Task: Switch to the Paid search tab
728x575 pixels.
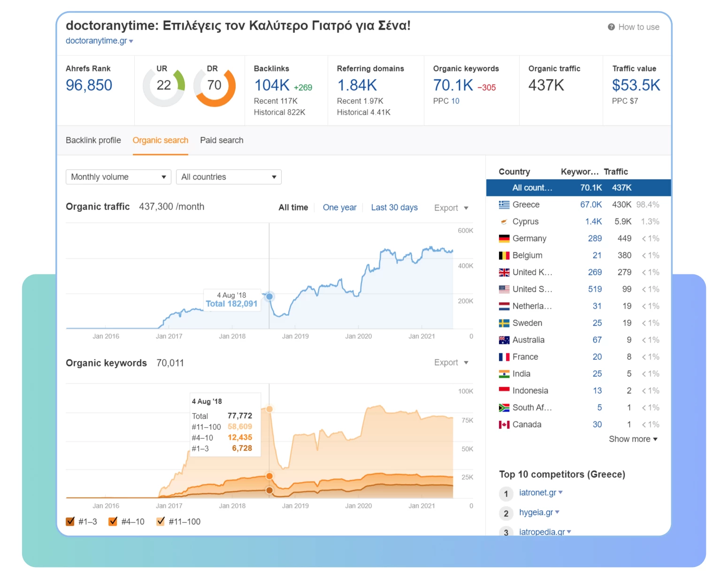Action: tap(222, 140)
